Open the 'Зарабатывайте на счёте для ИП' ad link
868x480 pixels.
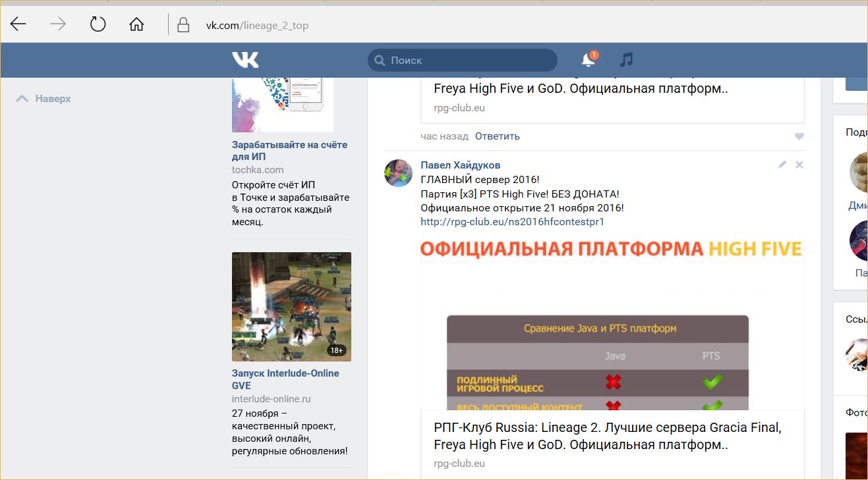click(289, 151)
